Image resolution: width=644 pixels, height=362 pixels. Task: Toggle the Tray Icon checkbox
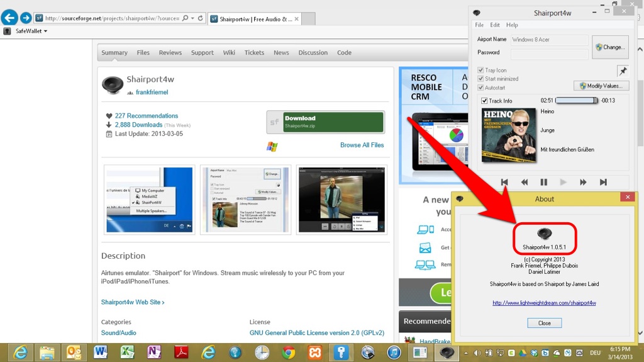[x=481, y=71]
